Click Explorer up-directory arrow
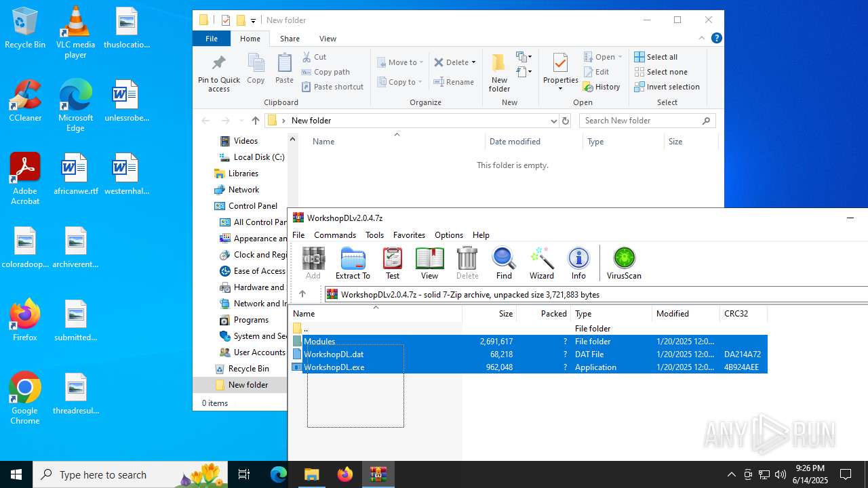Screen dimensions: 868x488 (256, 121)
